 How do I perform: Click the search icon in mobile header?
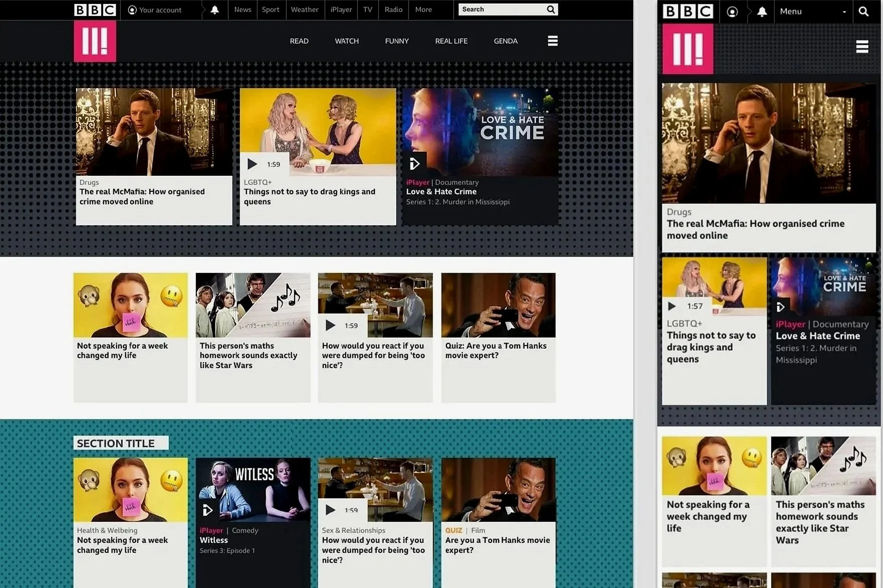coord(863,12)
